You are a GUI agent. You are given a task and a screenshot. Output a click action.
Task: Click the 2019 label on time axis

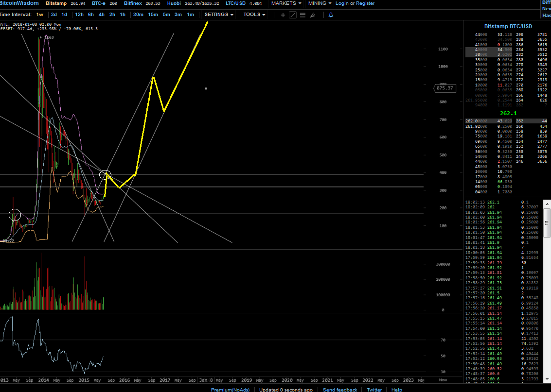[247, 380]
